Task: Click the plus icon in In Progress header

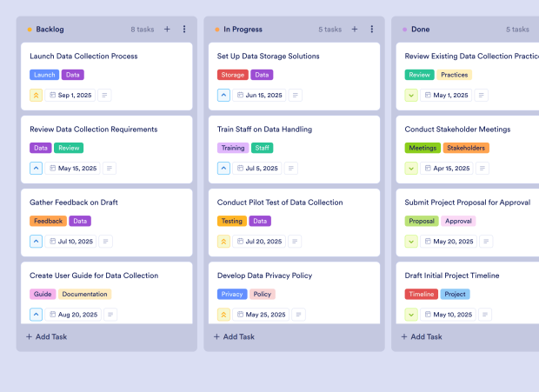Action: tap(355, 29)
